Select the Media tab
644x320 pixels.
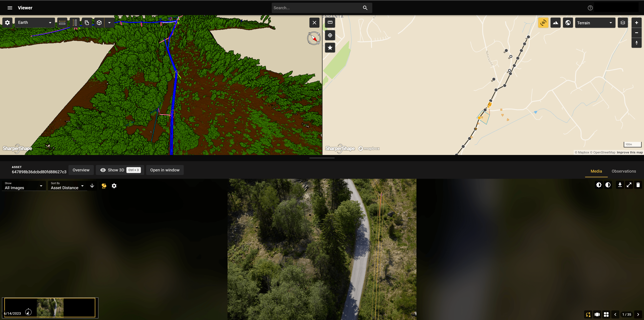596,171
